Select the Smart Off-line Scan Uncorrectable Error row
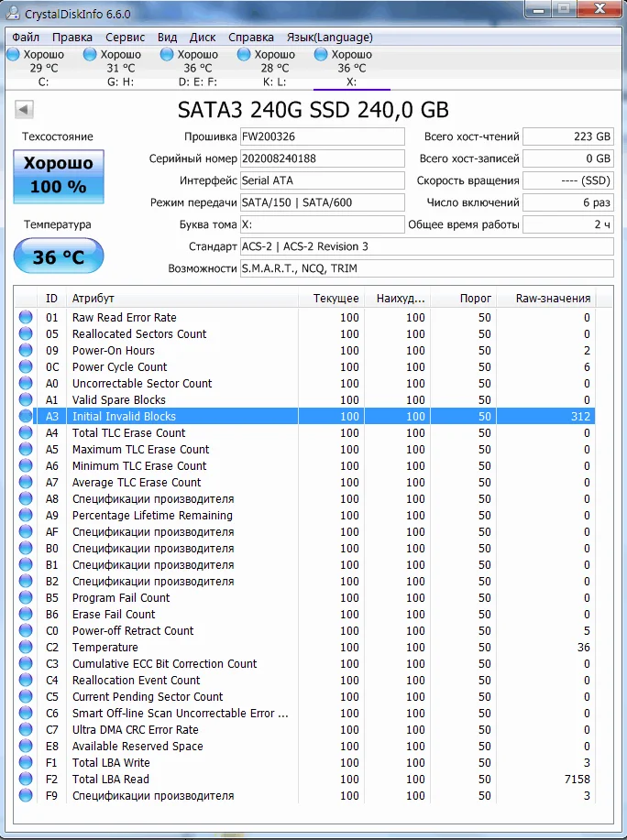The image size is (627, 840). (x=305, y=713)
